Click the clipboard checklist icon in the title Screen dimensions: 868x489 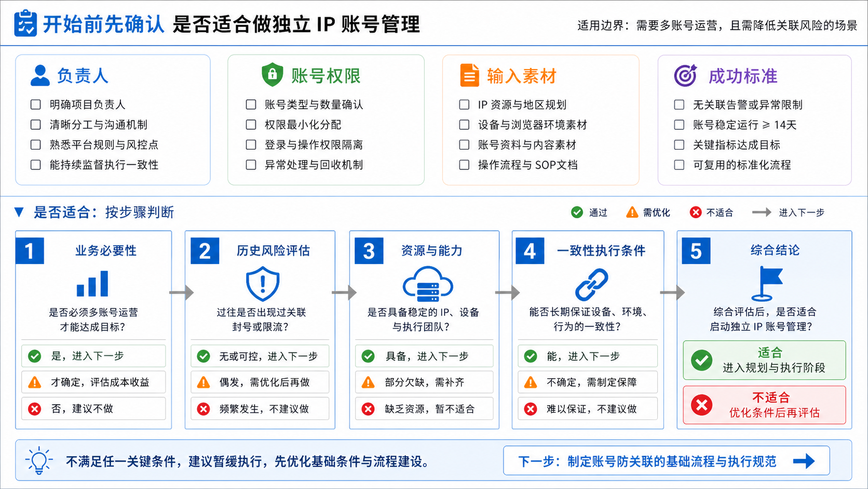coord(25,23)
